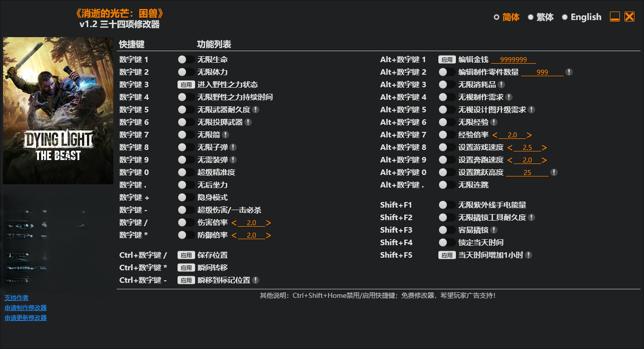Image resolution: width=644 pixels, height=349 pixels.
Task: Click 编辑金钱 value input field
Action: (513, 60)
